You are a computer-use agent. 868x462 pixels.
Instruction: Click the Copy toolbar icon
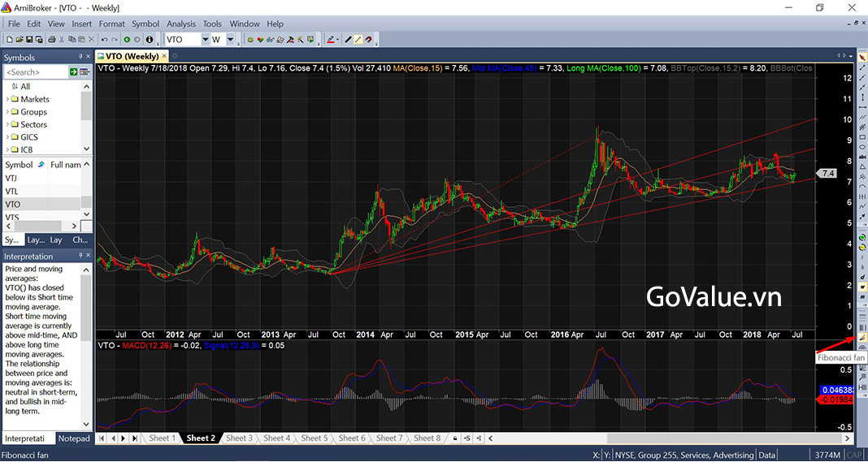coord(72,39)
